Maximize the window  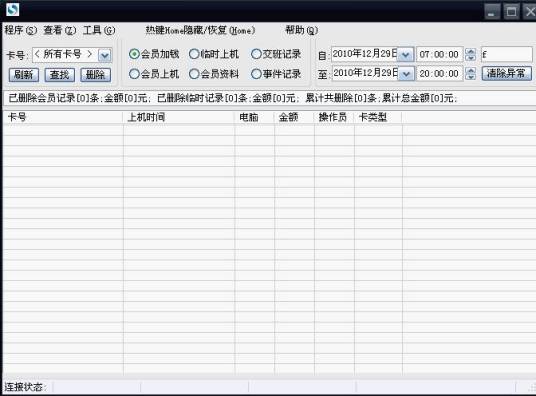coord(511,12)
